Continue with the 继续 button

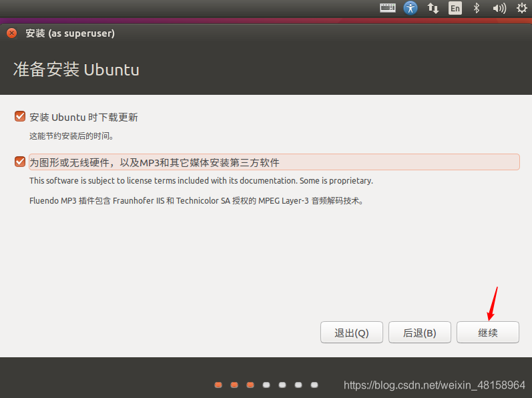pos(487,333)
